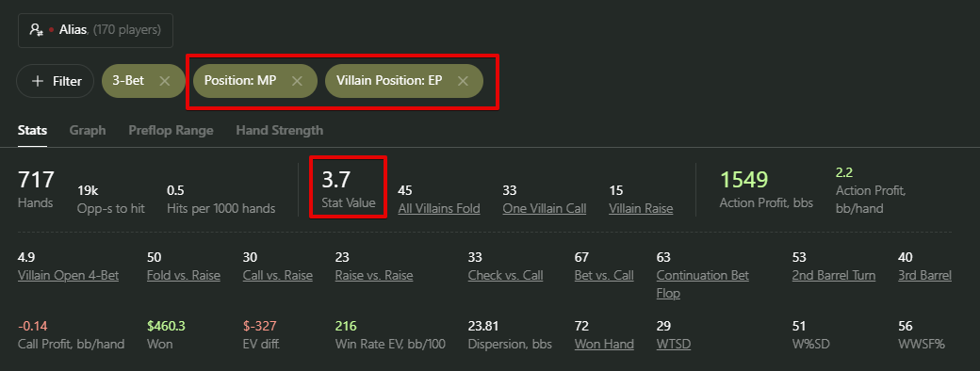Remove the Villain Position: EP filter
The height and width of the screenshot is (371, 980).
coord(463,81)
